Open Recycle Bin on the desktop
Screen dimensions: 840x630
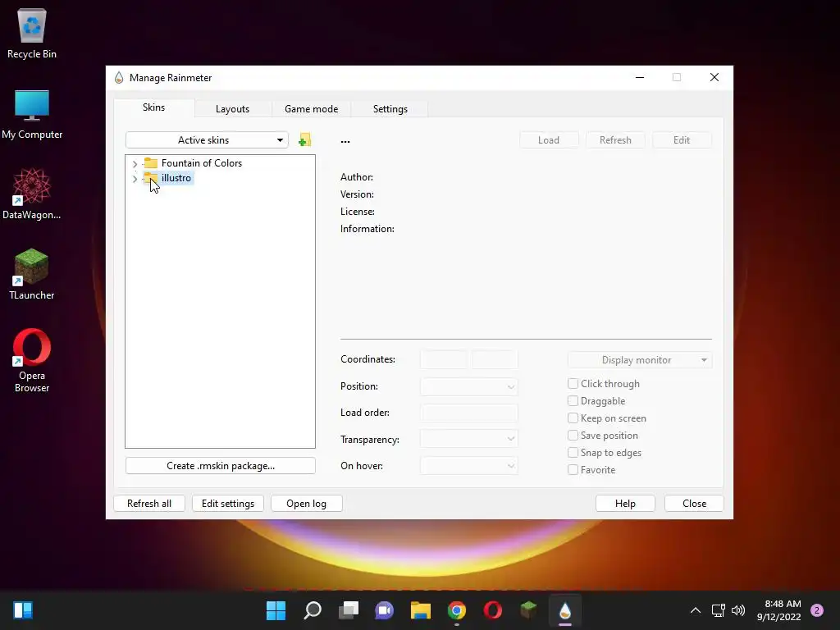pyautogui.click(x=32, y=33)
